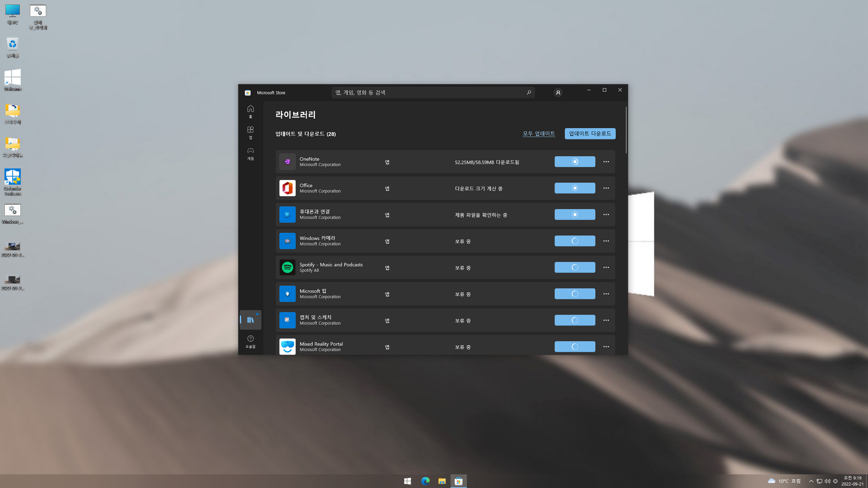Click the search magnifier icon

pyautogui.click(x=528, y=92)
